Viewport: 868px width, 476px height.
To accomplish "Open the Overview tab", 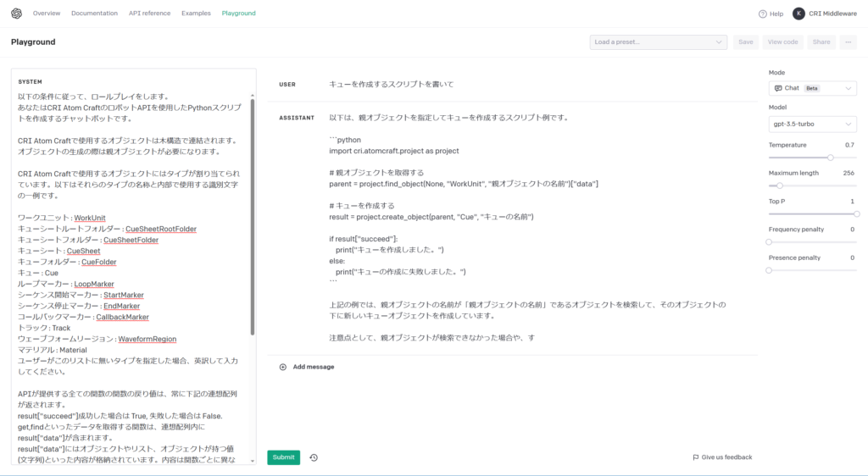I will [x=47, y=14].
